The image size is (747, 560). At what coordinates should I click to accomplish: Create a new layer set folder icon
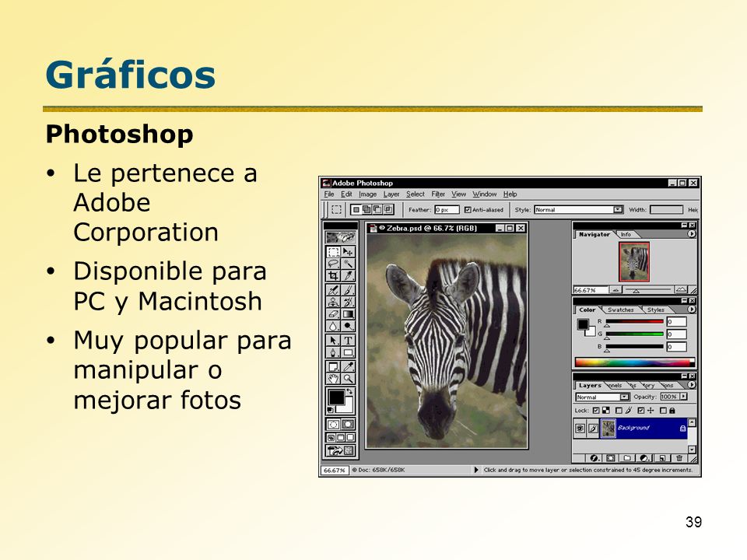click(x=627, y=458)
